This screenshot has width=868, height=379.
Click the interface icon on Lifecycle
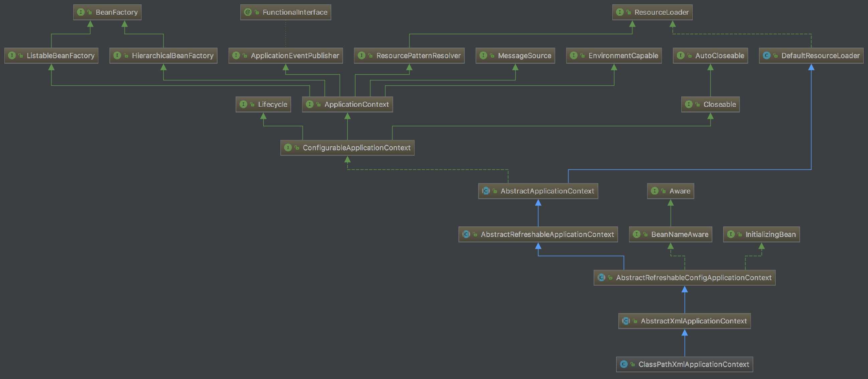coord(243,104)
